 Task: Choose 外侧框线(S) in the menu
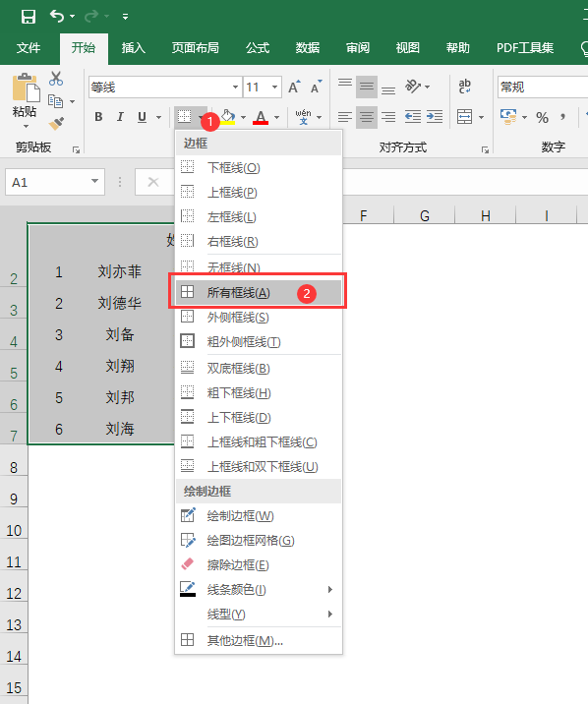click(259, 318)
